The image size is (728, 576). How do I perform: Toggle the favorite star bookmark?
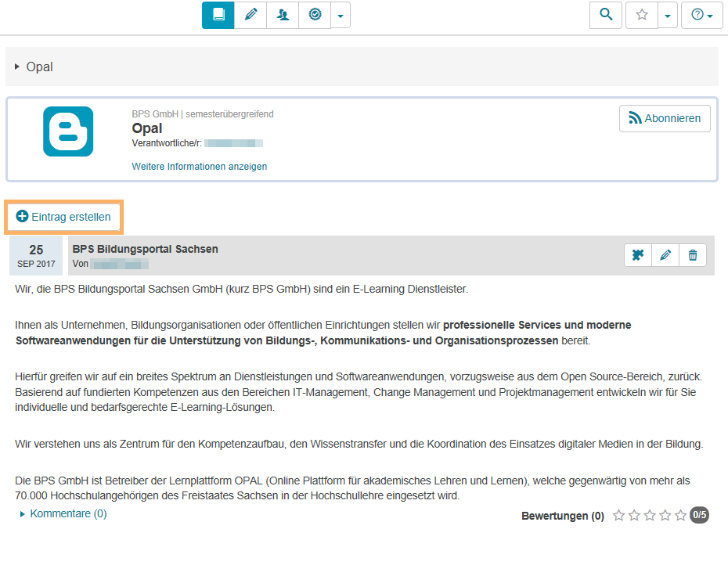(641, 15)
